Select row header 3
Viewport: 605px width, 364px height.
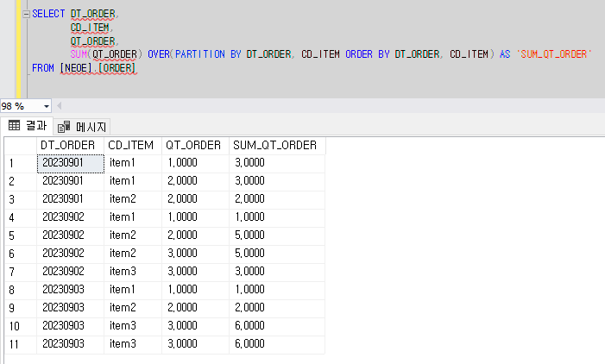click(x=21, y=200)
